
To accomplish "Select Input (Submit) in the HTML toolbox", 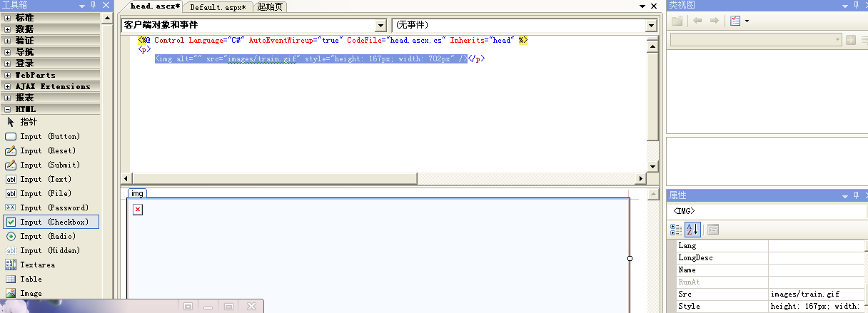I will click(x=51, y=165).
